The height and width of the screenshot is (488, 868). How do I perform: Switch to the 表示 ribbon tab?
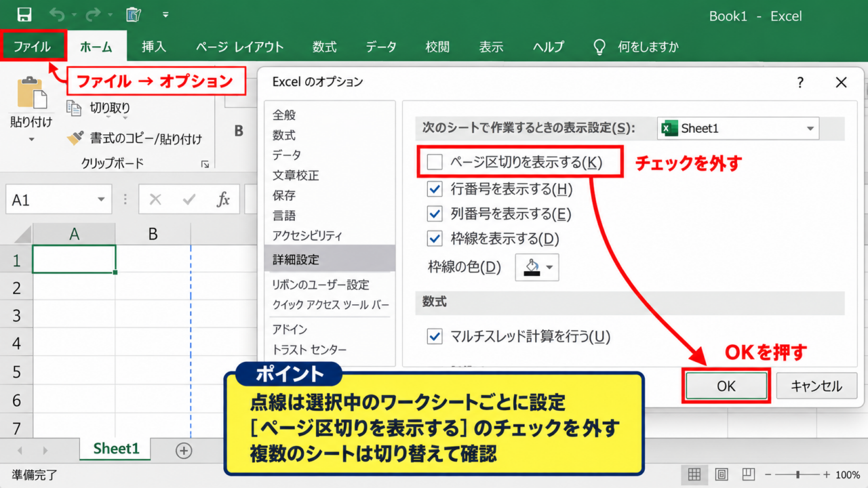point(491,47)
